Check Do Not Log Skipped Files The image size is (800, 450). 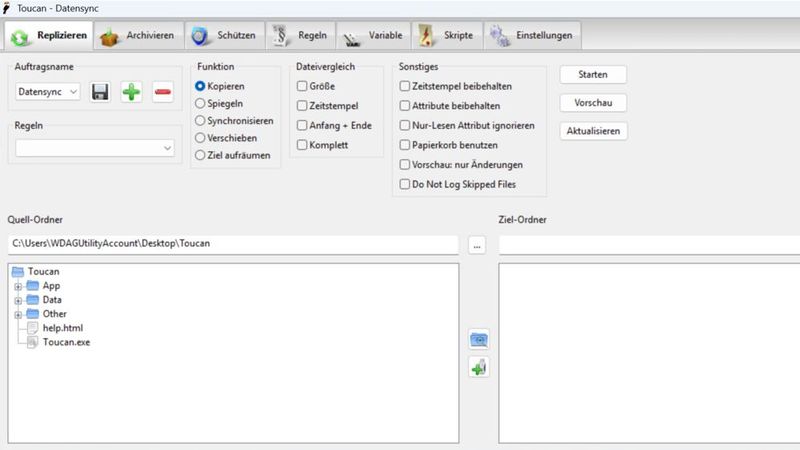(405, 184)
